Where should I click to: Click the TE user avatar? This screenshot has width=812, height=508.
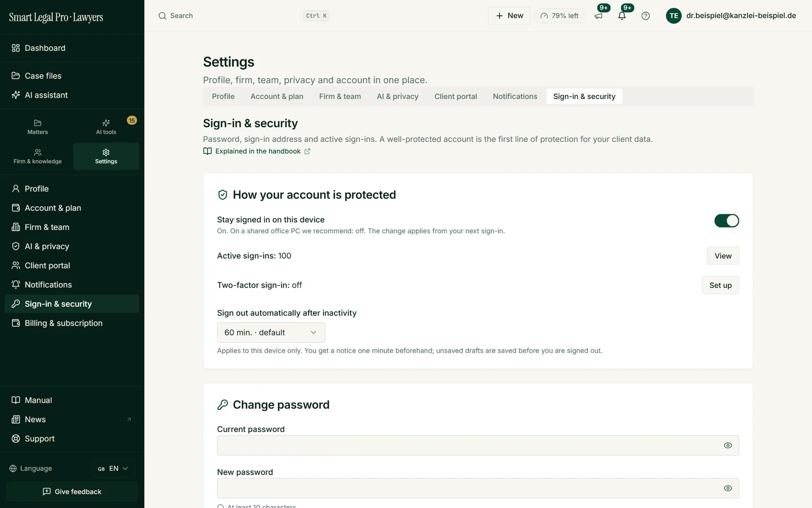(673, 16)
